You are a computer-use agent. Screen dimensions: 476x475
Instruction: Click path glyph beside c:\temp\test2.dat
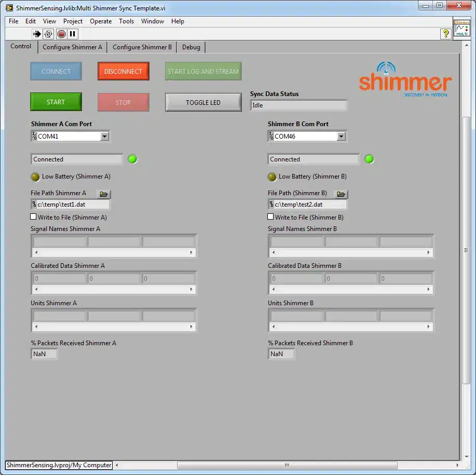[x=271, y=204]
